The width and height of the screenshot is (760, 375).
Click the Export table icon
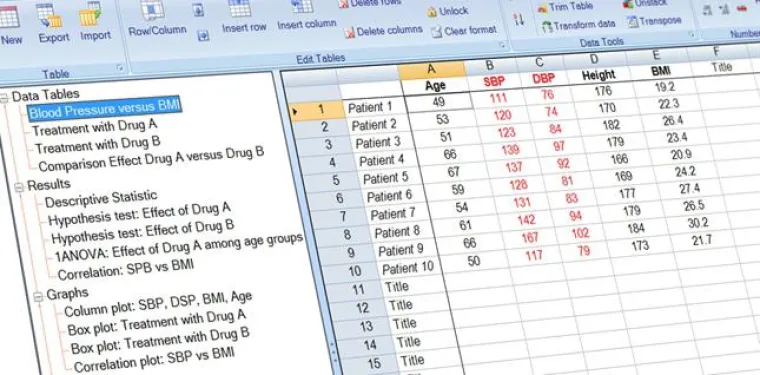coord(50,16)
